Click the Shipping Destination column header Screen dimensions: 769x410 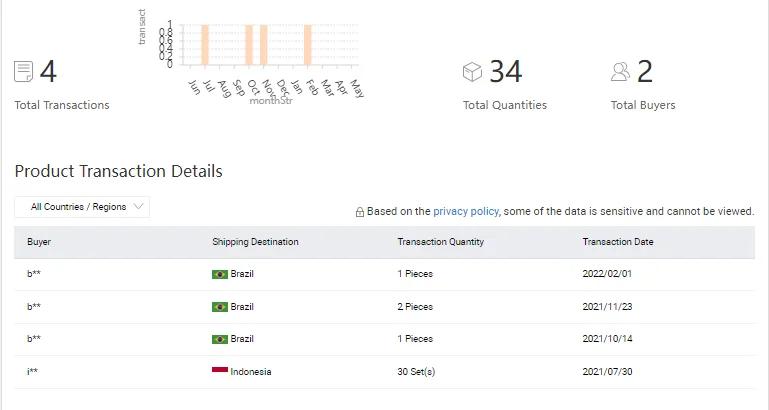point(255,242)
